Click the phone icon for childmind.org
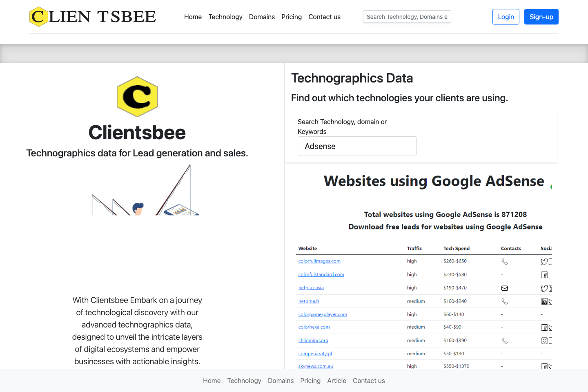This screenshot has width=588, height=392. [x=505, y=340]
